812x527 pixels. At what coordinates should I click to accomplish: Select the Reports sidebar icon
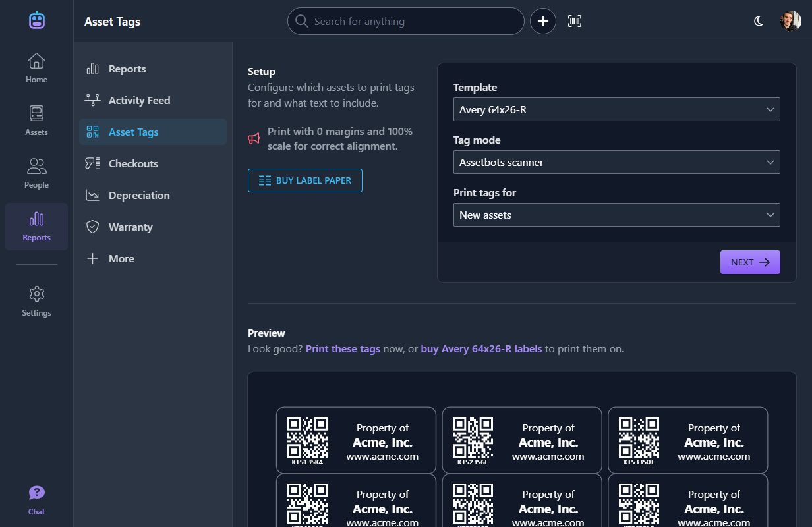coord(36,219)
